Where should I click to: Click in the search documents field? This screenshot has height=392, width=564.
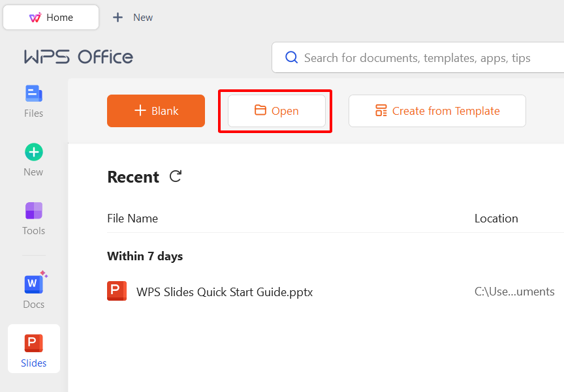(418, 58)
